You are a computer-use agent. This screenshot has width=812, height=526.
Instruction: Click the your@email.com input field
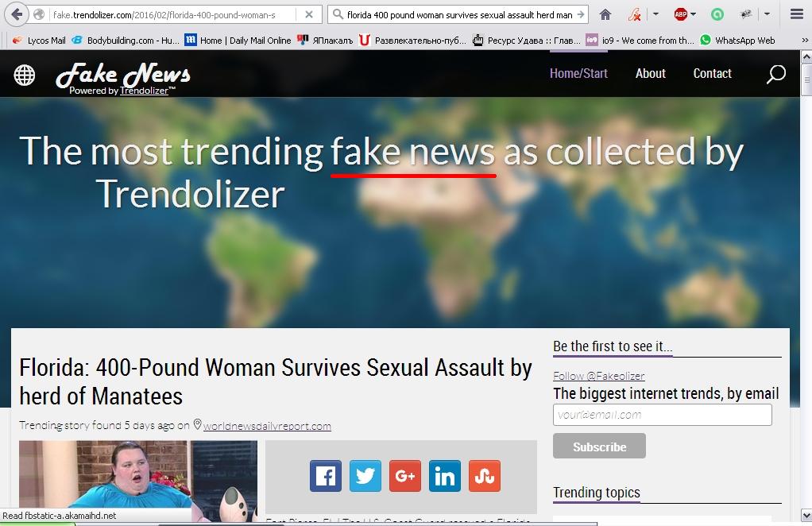[x=663, y=415]
